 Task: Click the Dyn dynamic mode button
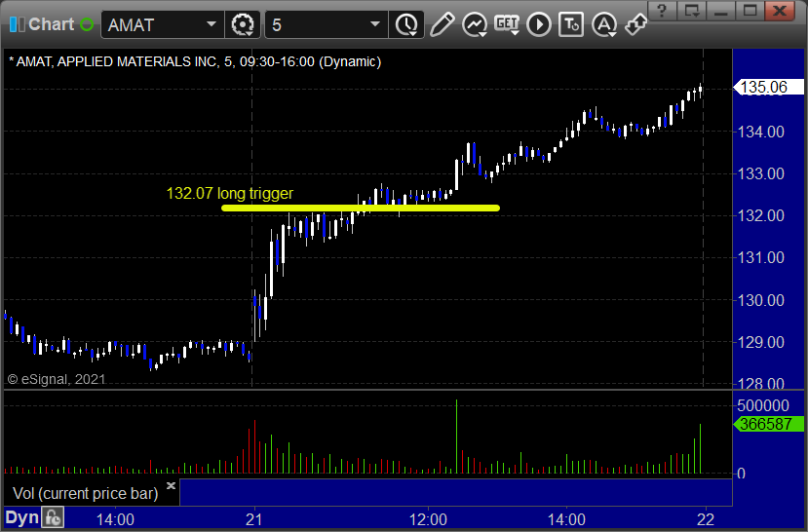pos(21,518)
